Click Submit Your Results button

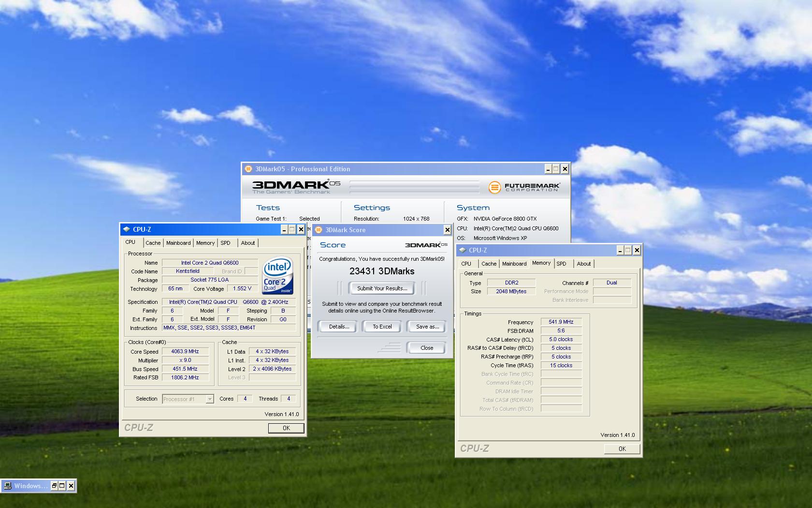382,288
